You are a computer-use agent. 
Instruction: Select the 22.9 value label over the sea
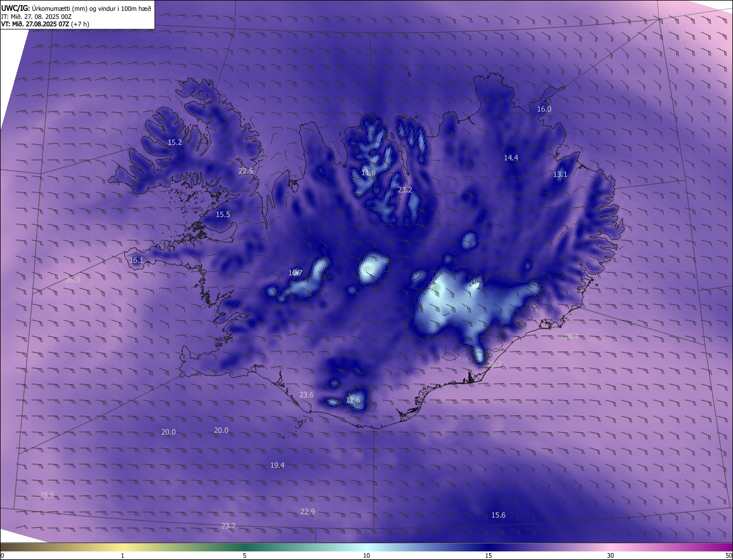click(308, 511)
